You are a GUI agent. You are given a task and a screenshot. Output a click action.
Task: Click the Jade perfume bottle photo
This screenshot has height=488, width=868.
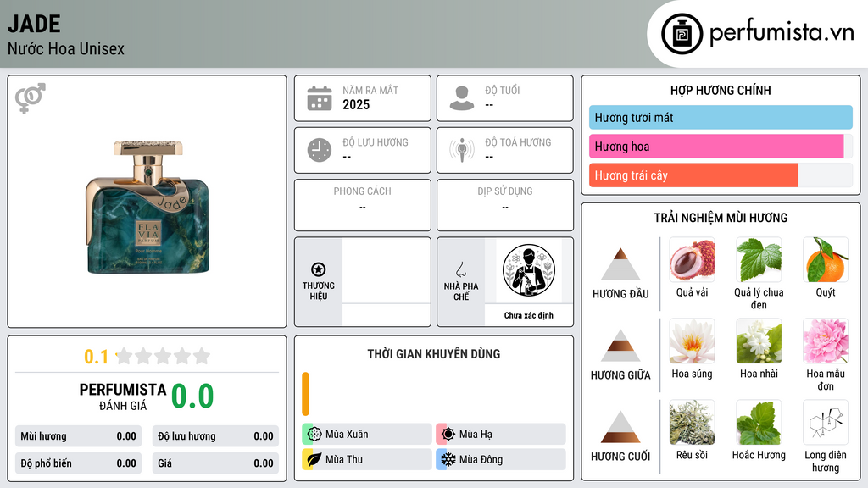[147, 207]
